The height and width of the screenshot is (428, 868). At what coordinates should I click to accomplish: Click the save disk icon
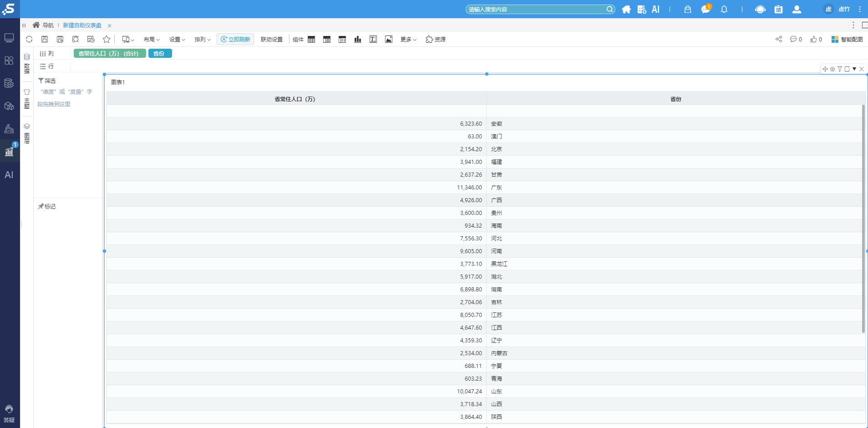[45, 39]
